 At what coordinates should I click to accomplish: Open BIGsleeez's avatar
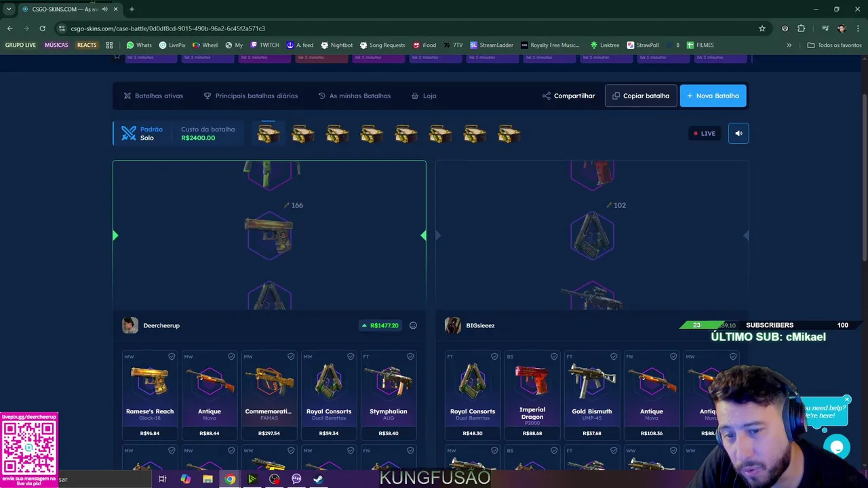453,325
